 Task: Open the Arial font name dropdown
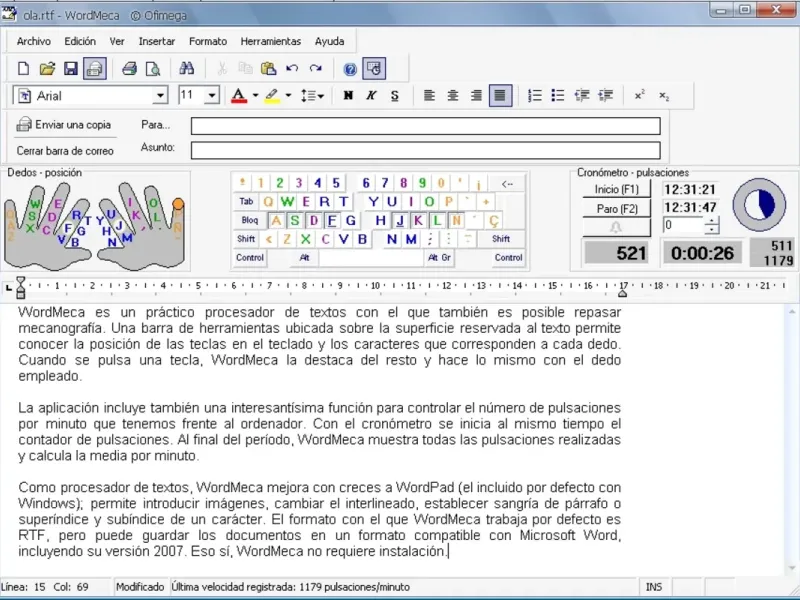(x=160, y=96)
